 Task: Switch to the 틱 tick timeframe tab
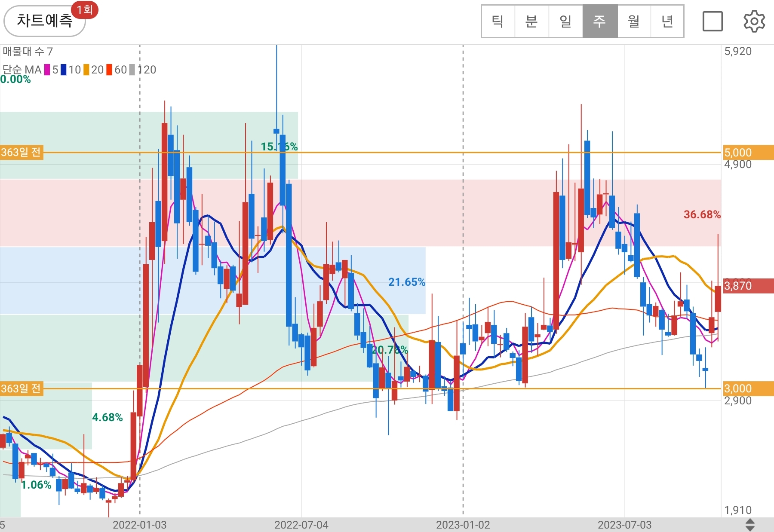[498, 21]
